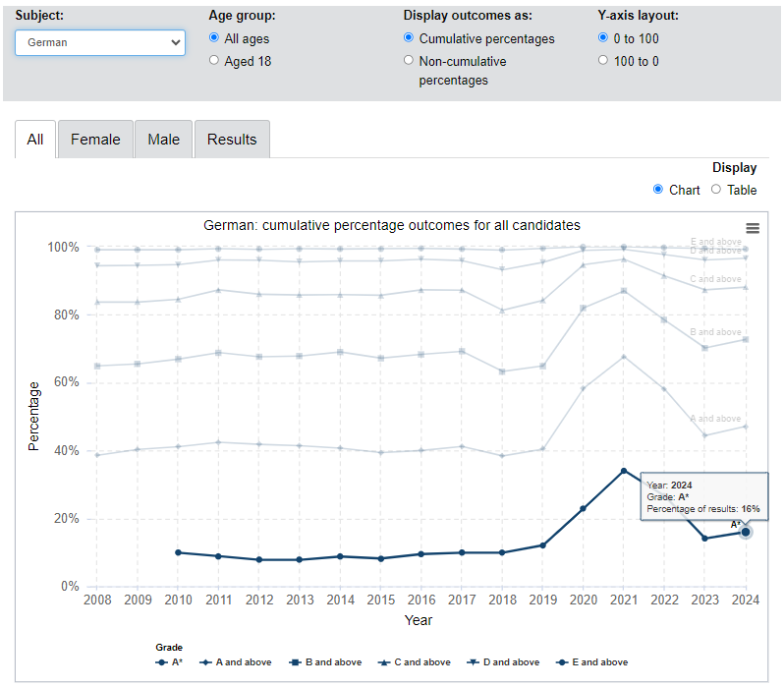Set Y-axis layout to 100 to 0

tap(603, 60)
